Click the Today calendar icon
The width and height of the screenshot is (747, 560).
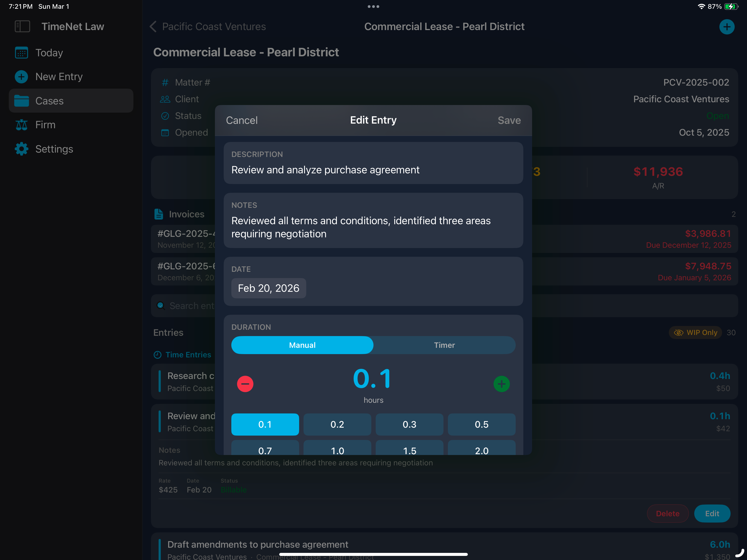coord(22,53)
